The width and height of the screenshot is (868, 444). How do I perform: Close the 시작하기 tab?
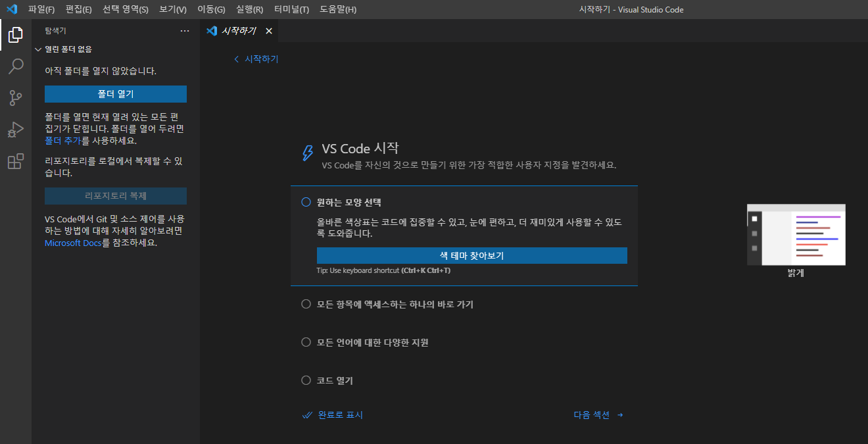coord(268,31)
